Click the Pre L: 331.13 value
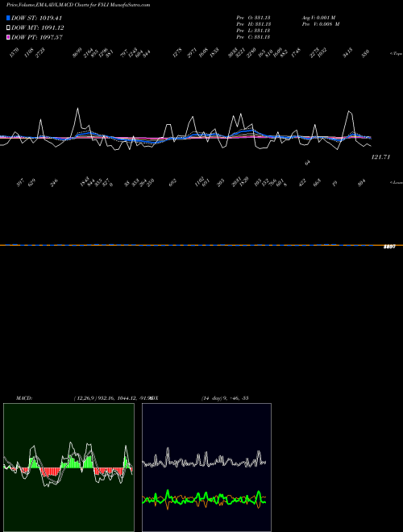The image size is (403, 532). (253, 31)
